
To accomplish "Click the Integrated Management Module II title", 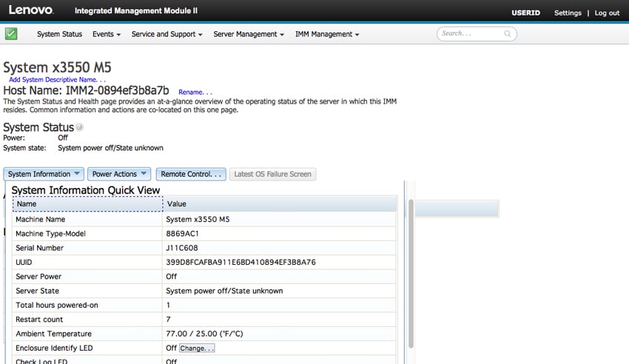I will point(136,11).
